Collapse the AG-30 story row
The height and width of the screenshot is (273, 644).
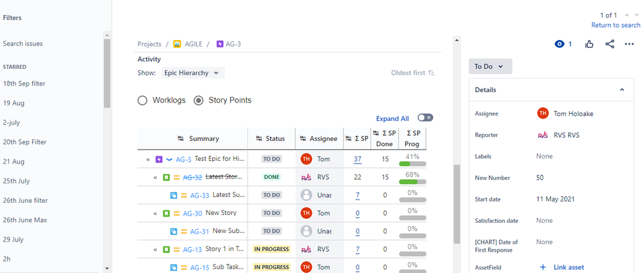pos(155,214)
